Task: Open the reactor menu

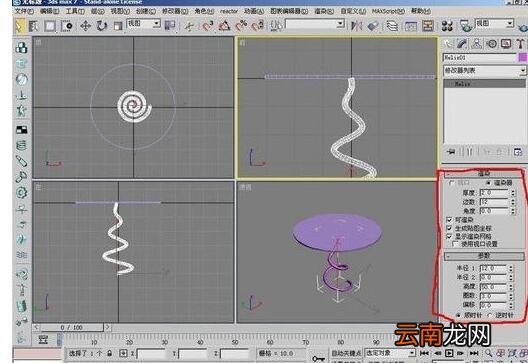Action: pyautogui.click(x=229, y=11)
